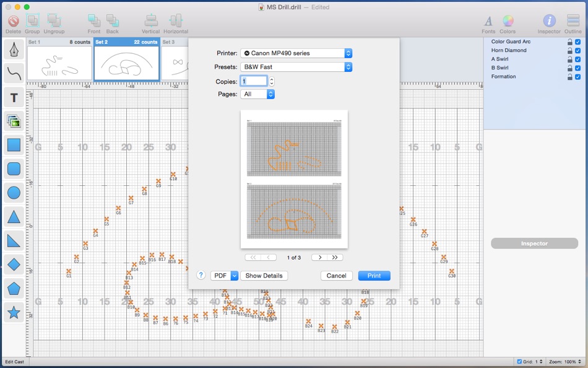This screenshot has width=588, height=368.
Task: Click the Inspector panel button
Action: coord(534,243)
